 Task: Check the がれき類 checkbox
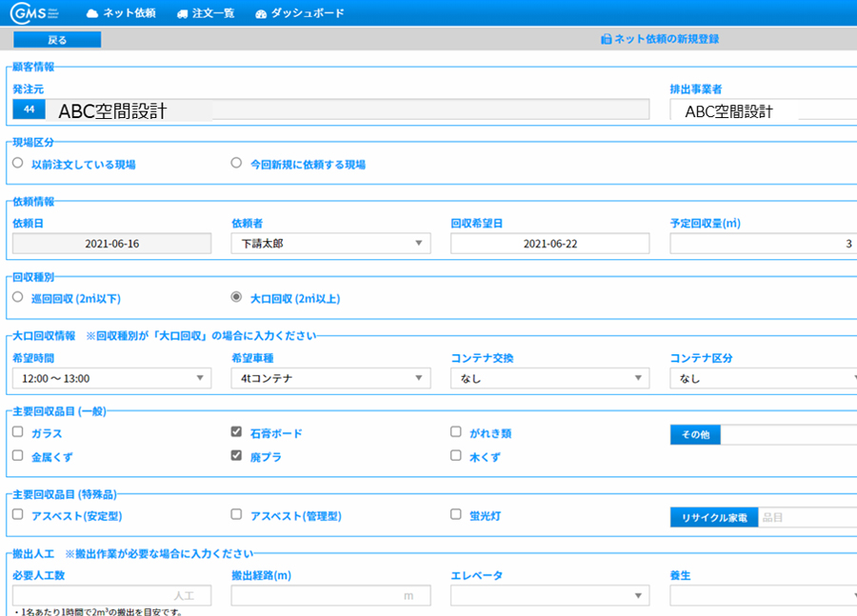click(456, 432)
